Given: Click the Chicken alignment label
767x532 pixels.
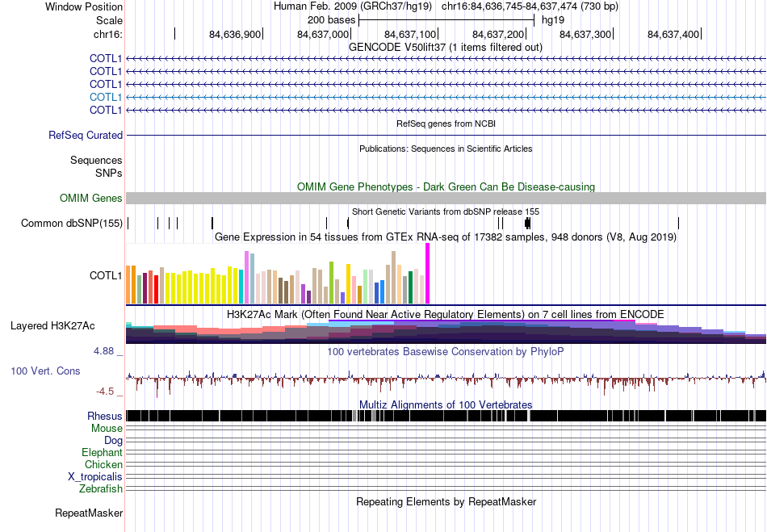Looking at the screenshot, I should point(103,464).
